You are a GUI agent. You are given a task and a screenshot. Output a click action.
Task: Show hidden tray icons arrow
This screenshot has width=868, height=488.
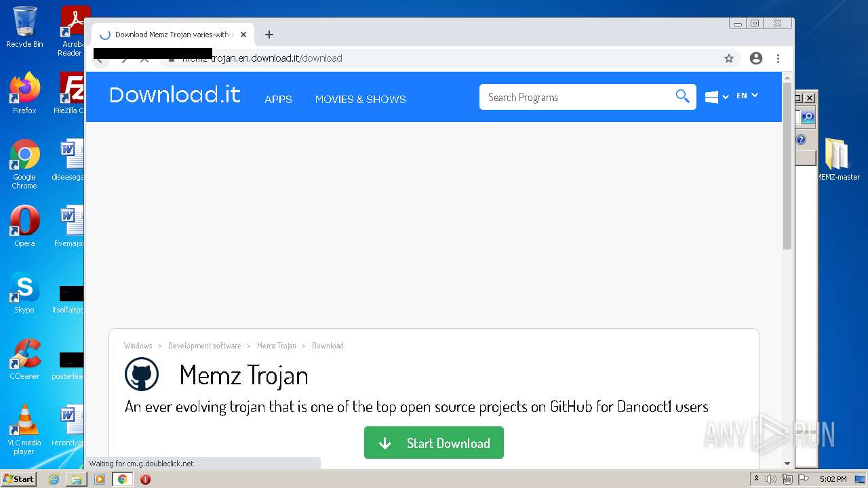pos(756,479)
